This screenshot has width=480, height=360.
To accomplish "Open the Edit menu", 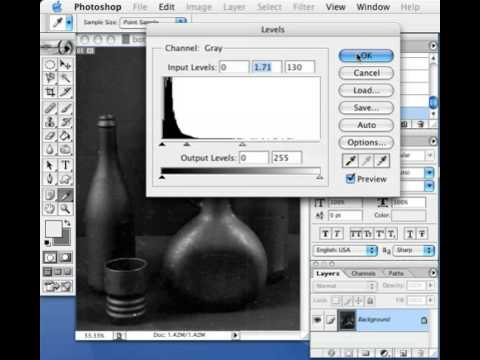I will point(166,7).
